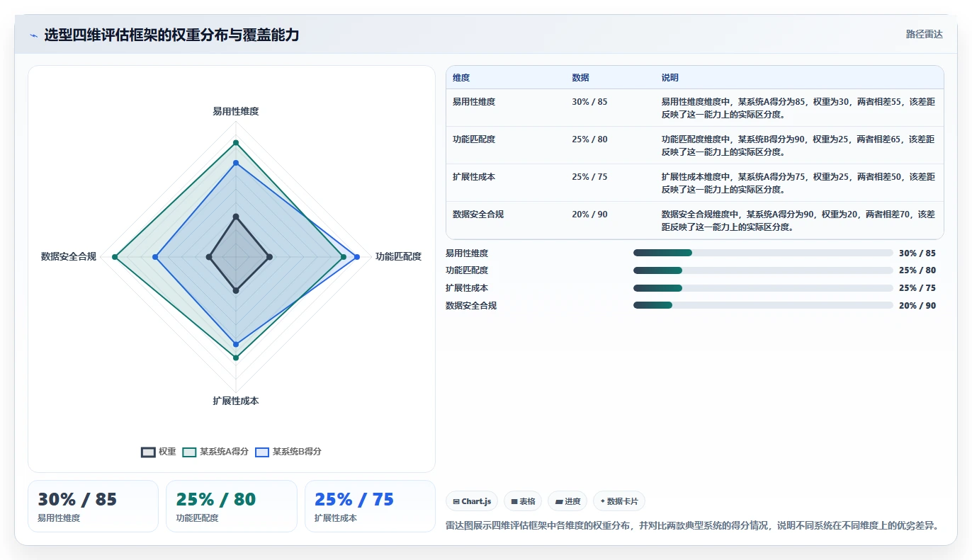Click the 30% / 85 易用性维度 stat card

coord(93,506)
